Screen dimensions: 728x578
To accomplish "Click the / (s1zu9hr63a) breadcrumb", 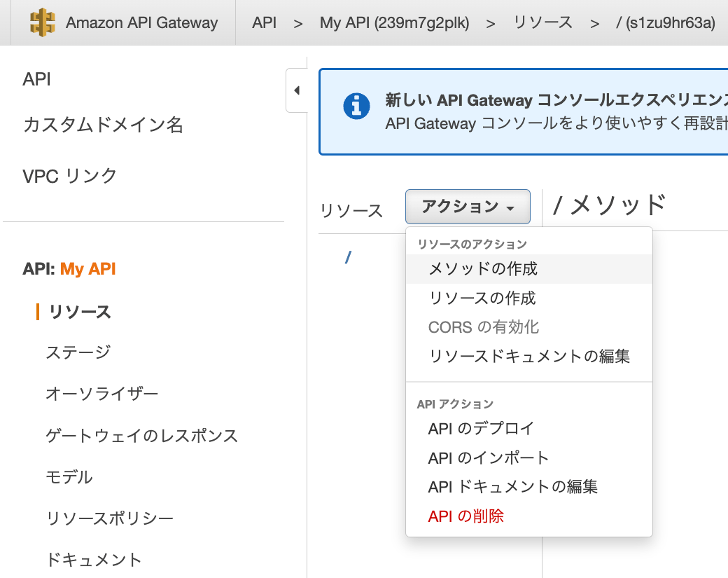I will pyautogui.click(x=665, y=22).
